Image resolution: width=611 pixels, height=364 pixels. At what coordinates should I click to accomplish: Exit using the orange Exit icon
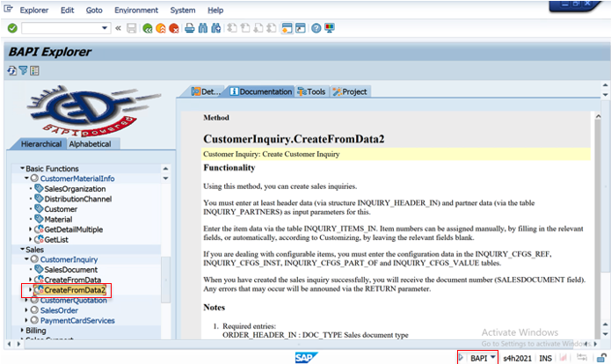point(161,28)
